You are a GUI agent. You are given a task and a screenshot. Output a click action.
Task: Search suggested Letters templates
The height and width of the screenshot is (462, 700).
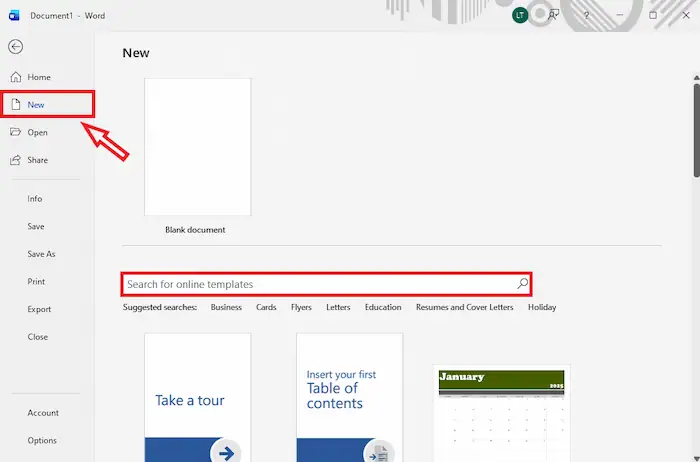[x=338, y=307]
